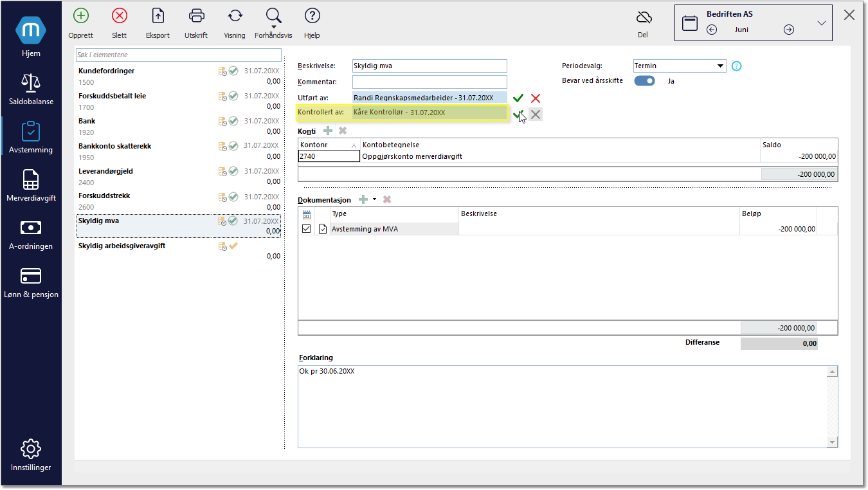The height and width of the screenshot is (490, 868).
Task: Click the Slett delete icon
Action: [x=119, y=16]
